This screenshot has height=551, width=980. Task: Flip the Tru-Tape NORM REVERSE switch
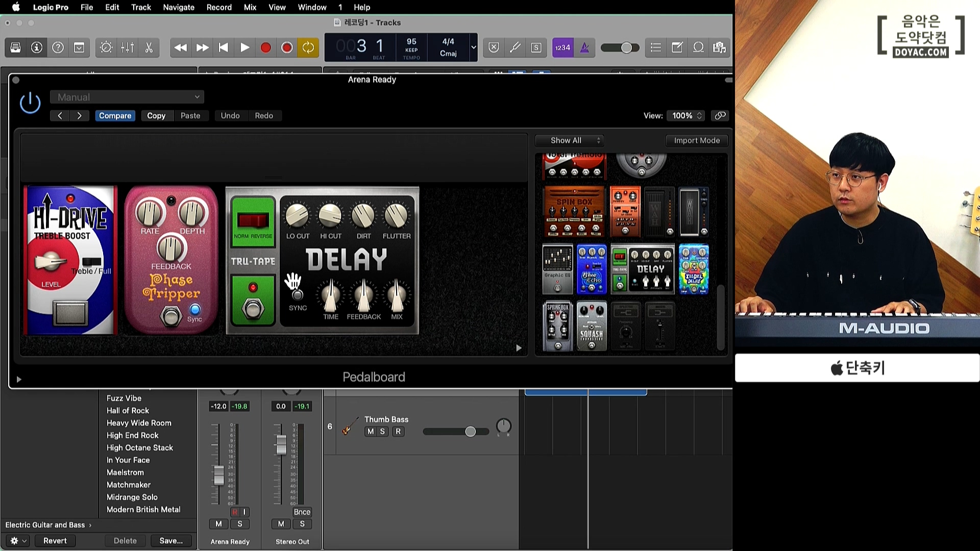[253, 221]
